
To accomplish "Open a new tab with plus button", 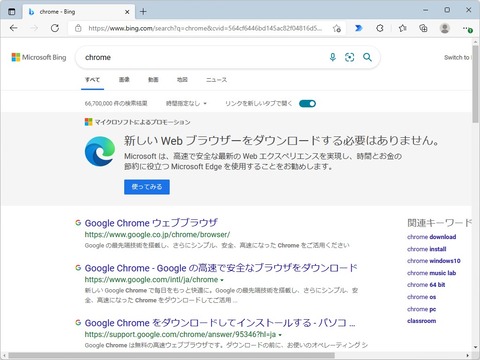I will pos(143,12).
